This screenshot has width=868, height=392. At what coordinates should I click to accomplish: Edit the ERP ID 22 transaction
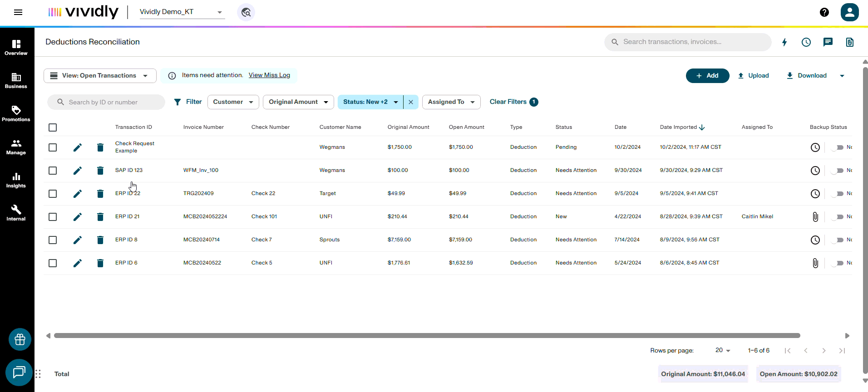pyautogui.click(x=78, y=194)
